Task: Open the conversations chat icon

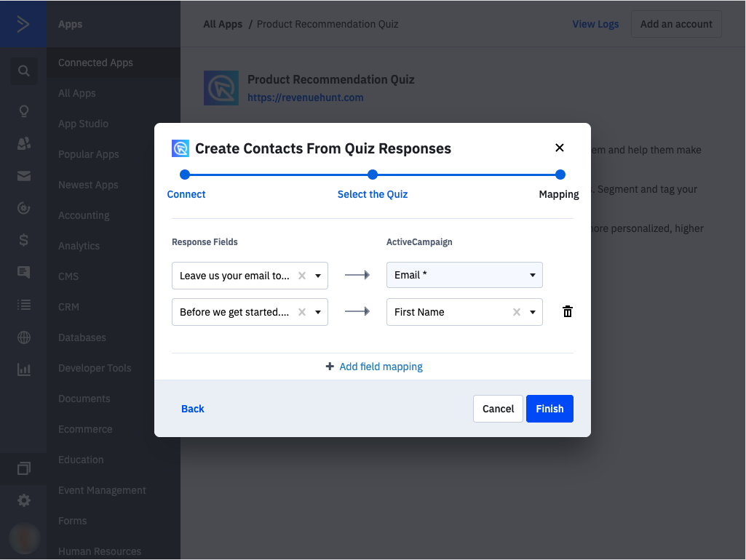Action: (24, 272)
